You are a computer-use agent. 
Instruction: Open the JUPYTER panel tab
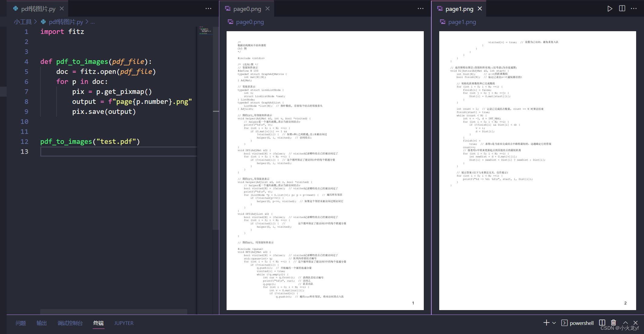[x=124, y=323]
